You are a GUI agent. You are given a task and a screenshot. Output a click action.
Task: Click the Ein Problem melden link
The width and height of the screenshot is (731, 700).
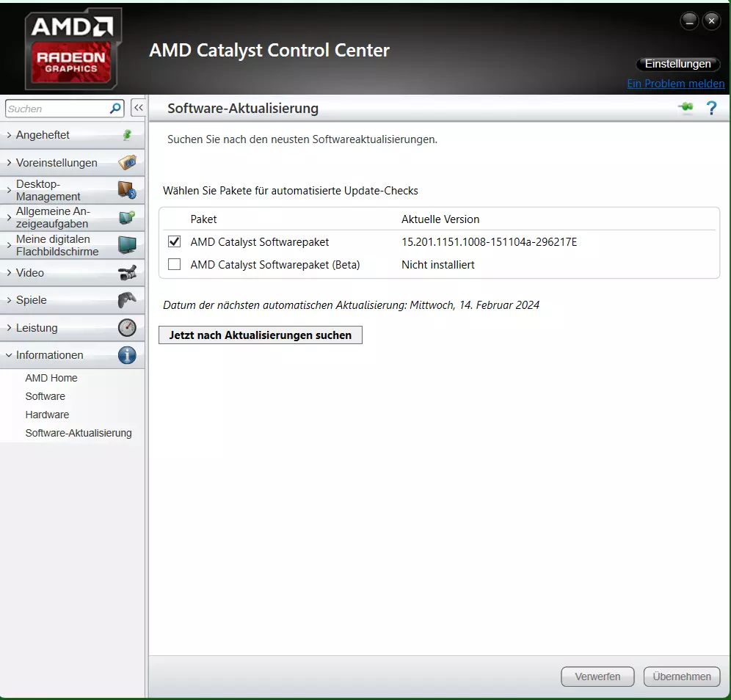(675, 84)
